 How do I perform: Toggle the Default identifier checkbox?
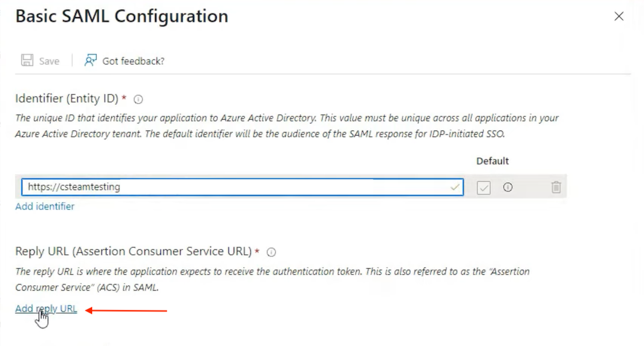coord(483,188)
